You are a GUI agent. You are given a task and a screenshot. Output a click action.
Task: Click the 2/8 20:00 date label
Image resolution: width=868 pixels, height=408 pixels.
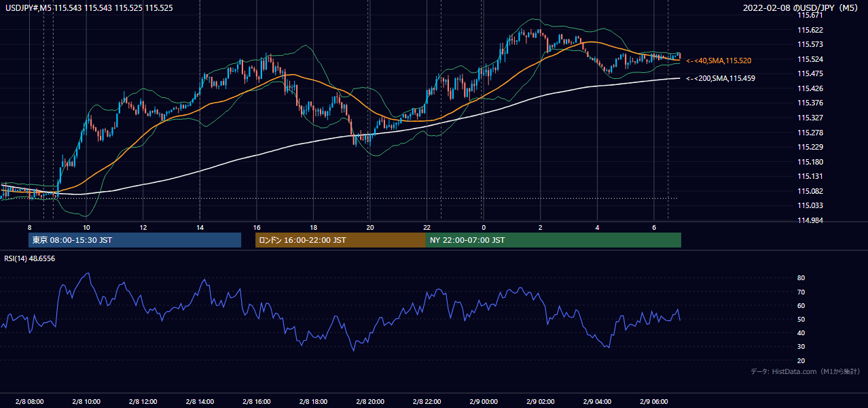[x=369, y=401]
